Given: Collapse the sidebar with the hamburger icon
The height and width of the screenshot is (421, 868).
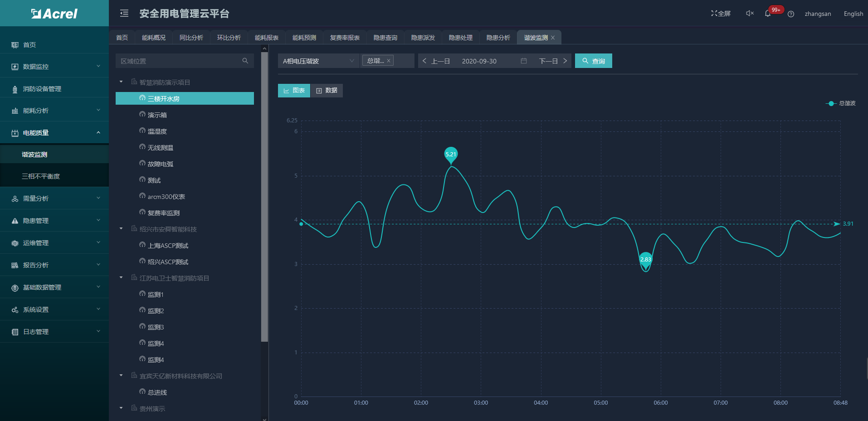Looking at the screenshot, I should [x=124, y=14].
